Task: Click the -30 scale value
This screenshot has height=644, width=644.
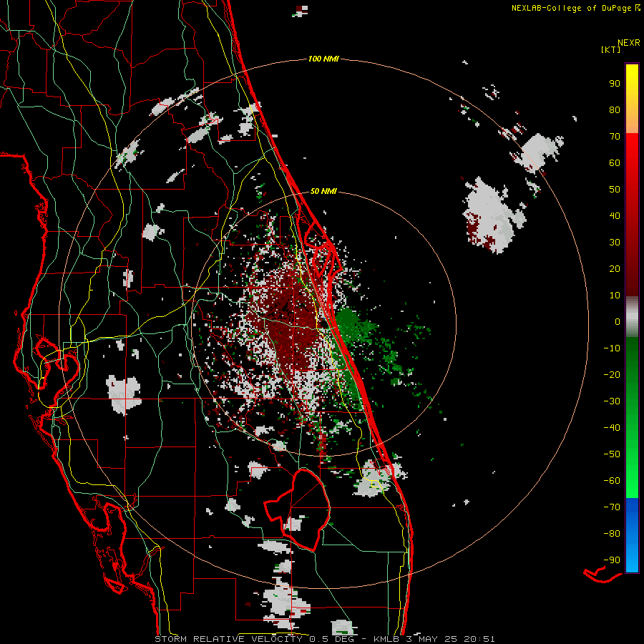Action: point(612,401)
